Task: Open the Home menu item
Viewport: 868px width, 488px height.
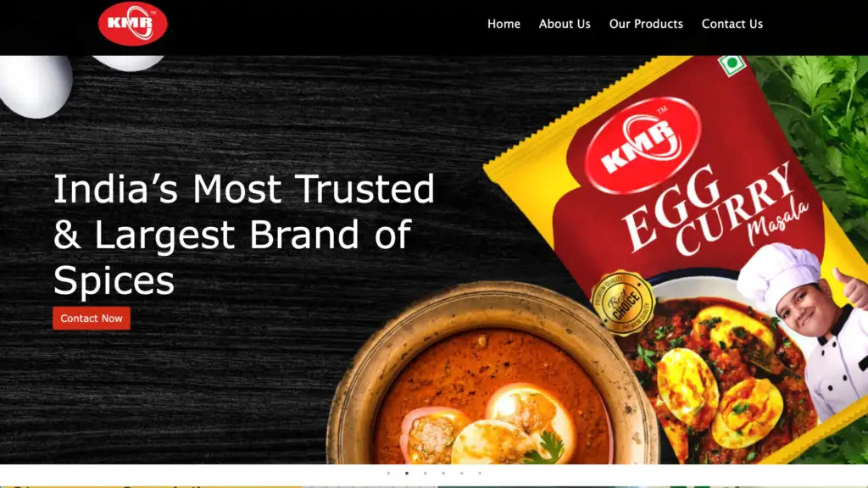Action: pos(504,24)
